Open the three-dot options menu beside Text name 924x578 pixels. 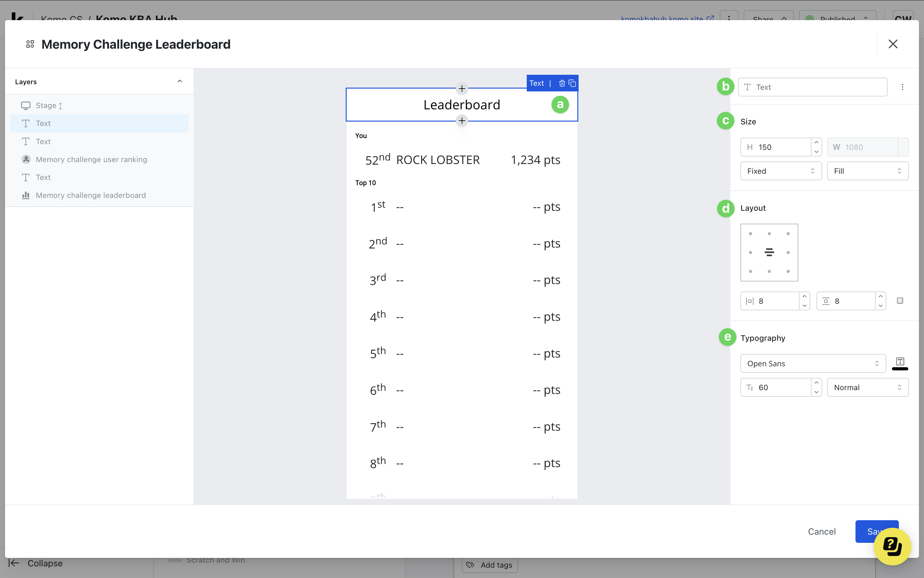902,87
